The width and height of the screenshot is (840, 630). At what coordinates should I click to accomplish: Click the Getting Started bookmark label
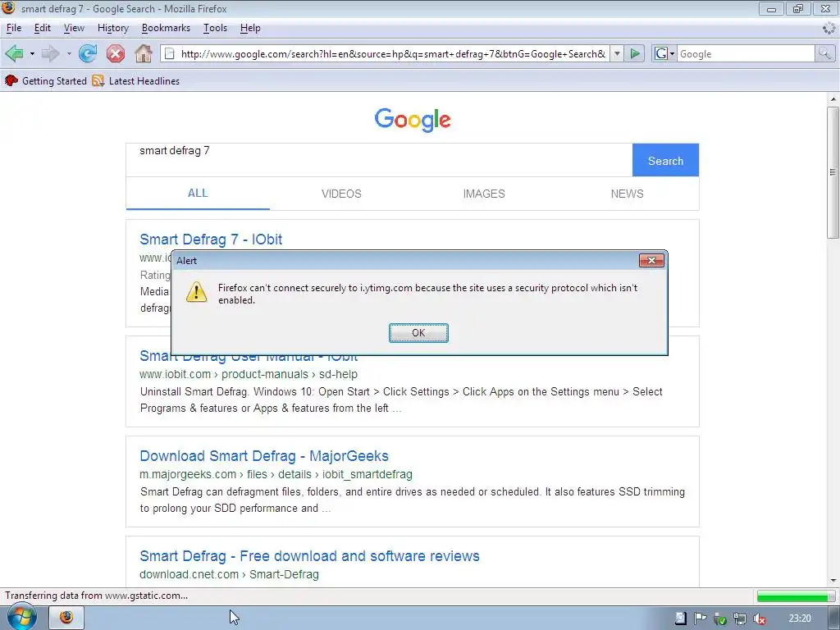coord(54,81)
